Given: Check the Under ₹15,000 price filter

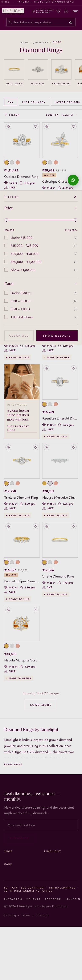Looking at the screenshot, I should click(x=6, y=238).
